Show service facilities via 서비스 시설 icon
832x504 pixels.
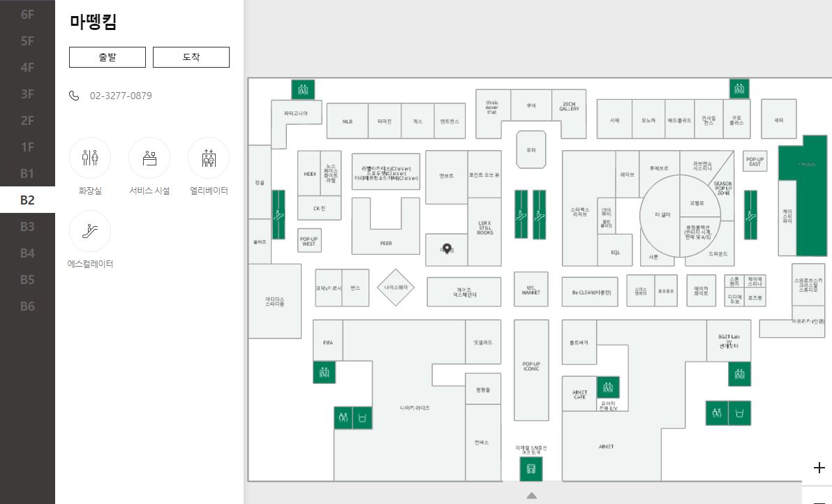149,158
